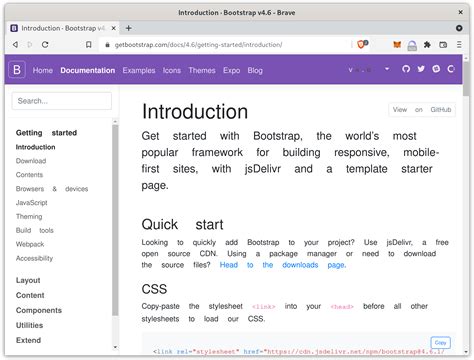Open Examples in the navbar
474x360 pixels.
tap(139, 70)
